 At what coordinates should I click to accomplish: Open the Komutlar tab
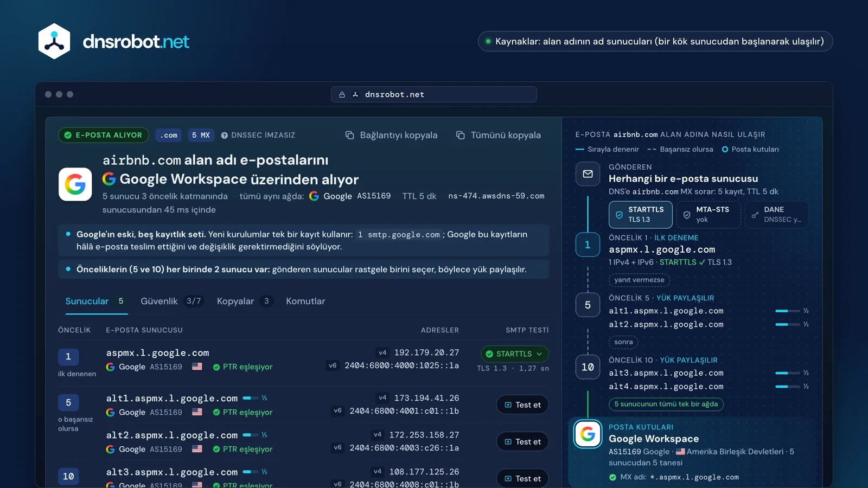tap(305, 301)
